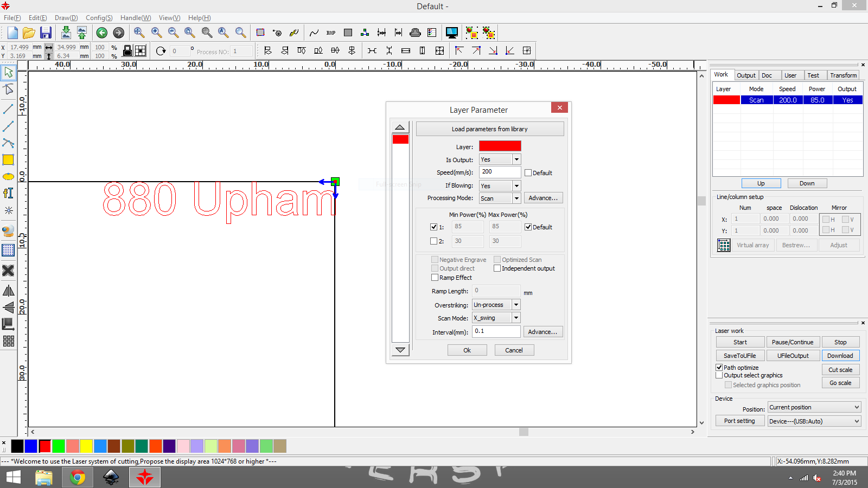
Task: Open the Handle menu
Action: tap(136, 18)
